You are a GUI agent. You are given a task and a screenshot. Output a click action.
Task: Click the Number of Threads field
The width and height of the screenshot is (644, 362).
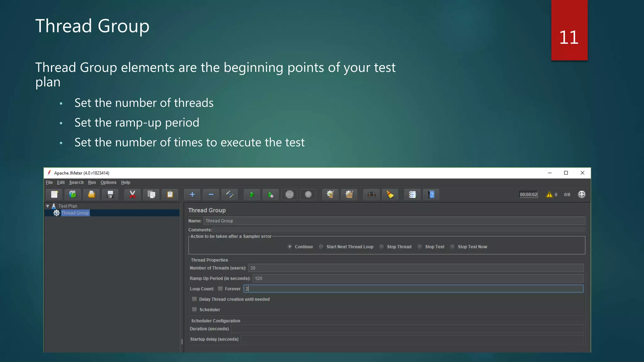point(416,268)
